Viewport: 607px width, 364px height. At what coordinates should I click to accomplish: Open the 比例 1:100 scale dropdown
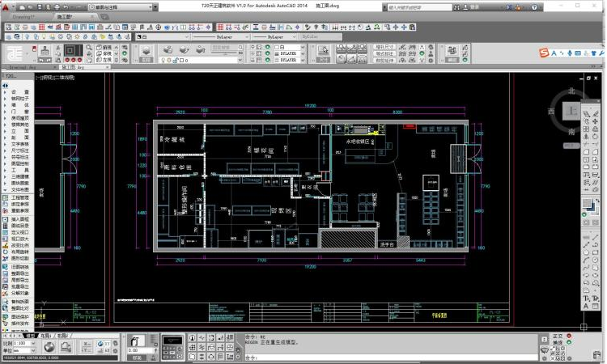click(24, 343)
